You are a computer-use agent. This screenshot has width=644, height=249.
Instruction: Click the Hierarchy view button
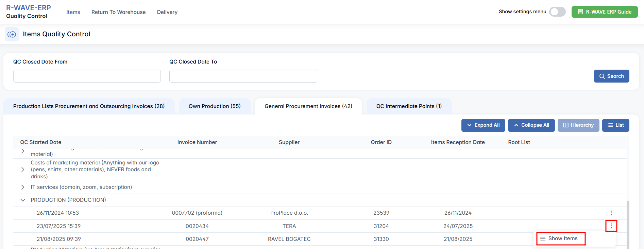[578, 125]
